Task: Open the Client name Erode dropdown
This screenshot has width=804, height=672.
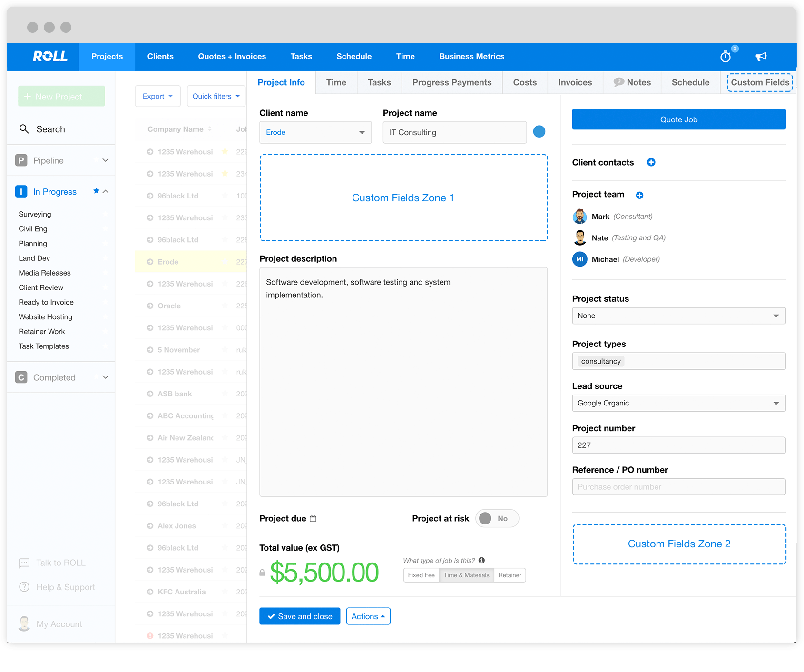Action: tap(315, 132)
